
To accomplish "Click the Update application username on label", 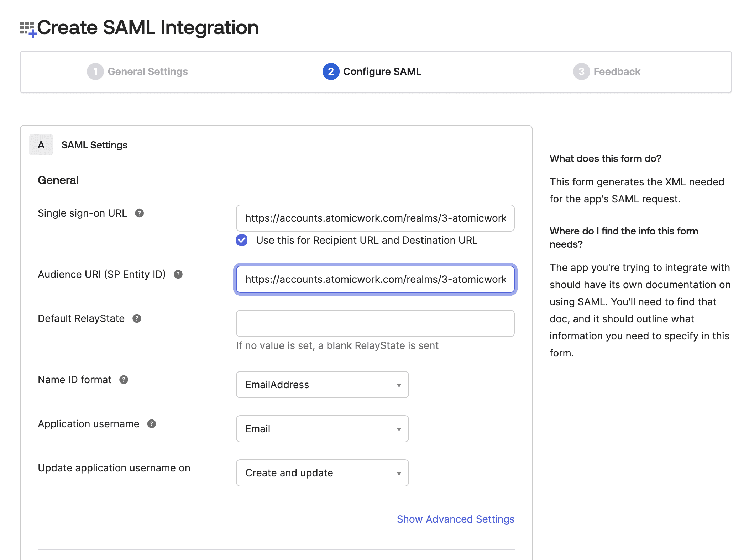I will click(x=114, y=468).
